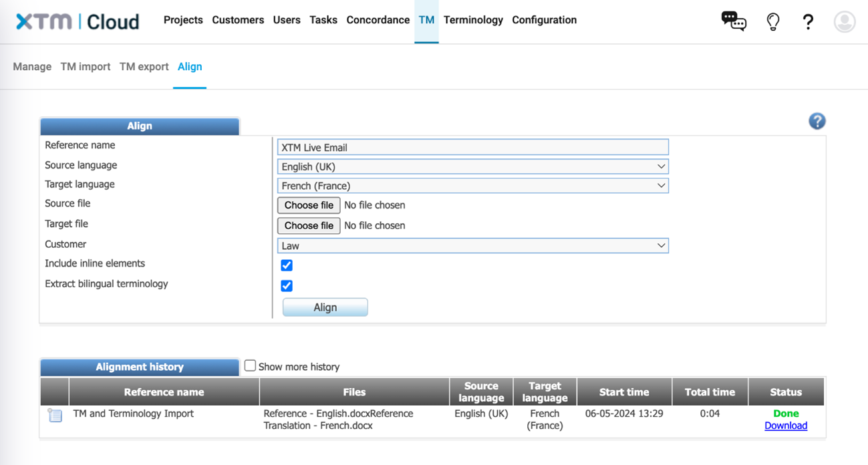Toggle Extract bilingual terminology checkbox

pyautogui.click(x=287, y=286)
